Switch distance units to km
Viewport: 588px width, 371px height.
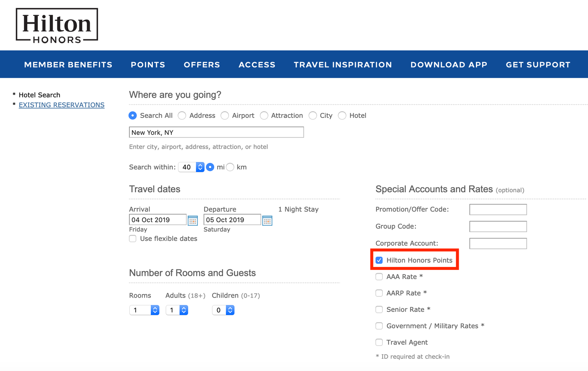(230, 167)
